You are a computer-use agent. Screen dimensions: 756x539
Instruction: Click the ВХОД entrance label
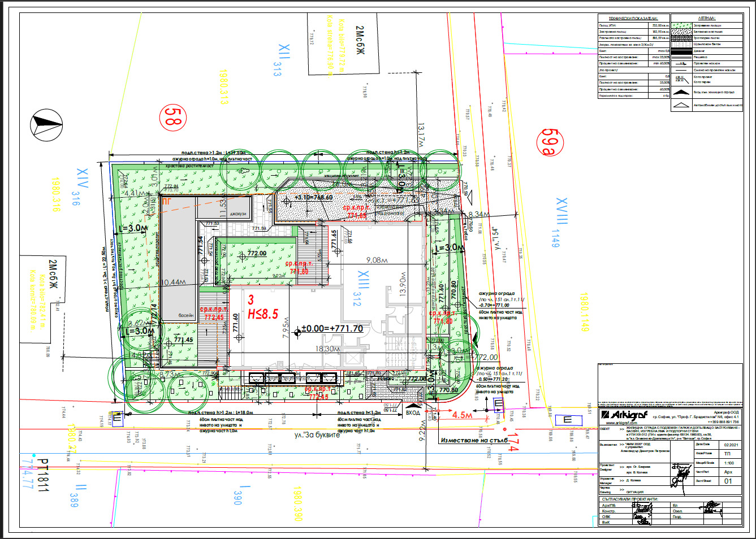coord(413,413)
